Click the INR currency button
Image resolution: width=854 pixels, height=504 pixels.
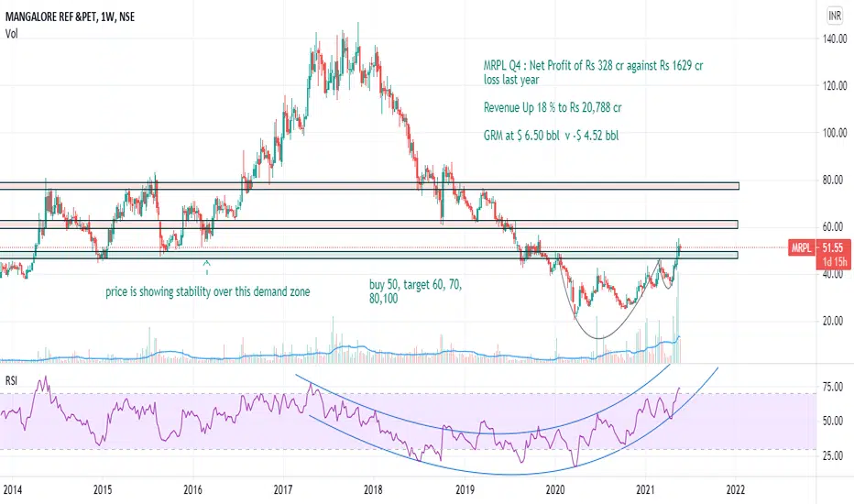point(835,16)
